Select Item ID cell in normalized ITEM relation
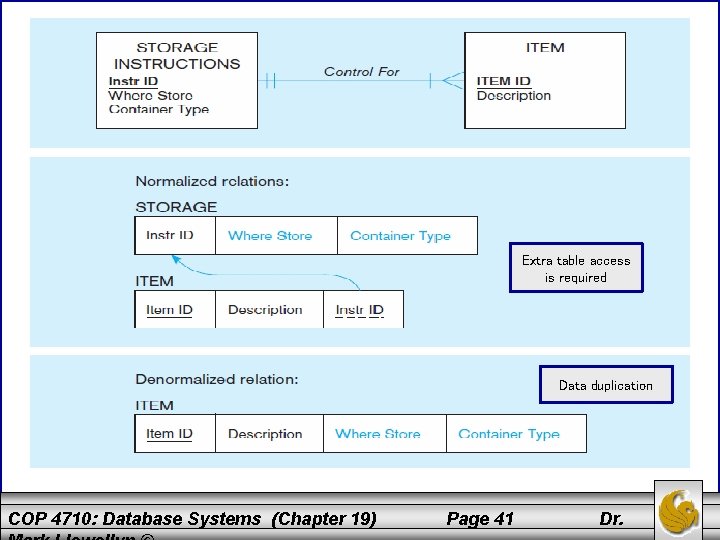720x540 pixels. click(x=175, y=309)
